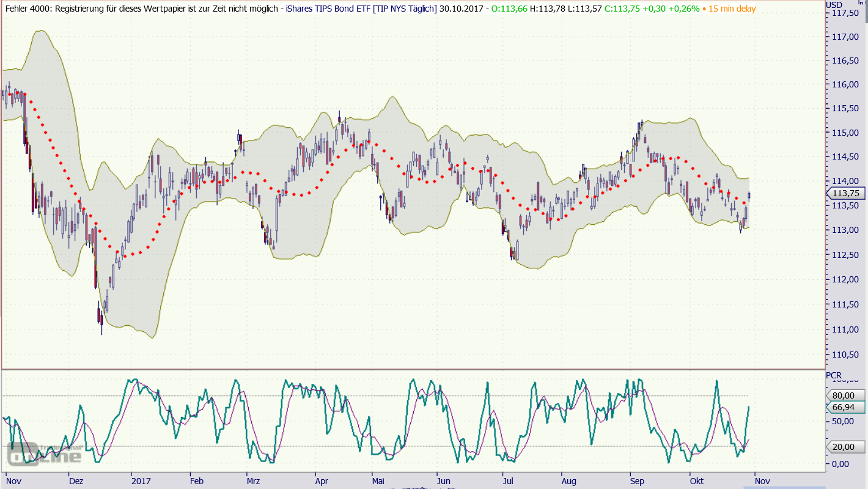This screenshot has width=868, height=489.
Task: Click the 15 min delay notice
Action: tap(732, 9)
